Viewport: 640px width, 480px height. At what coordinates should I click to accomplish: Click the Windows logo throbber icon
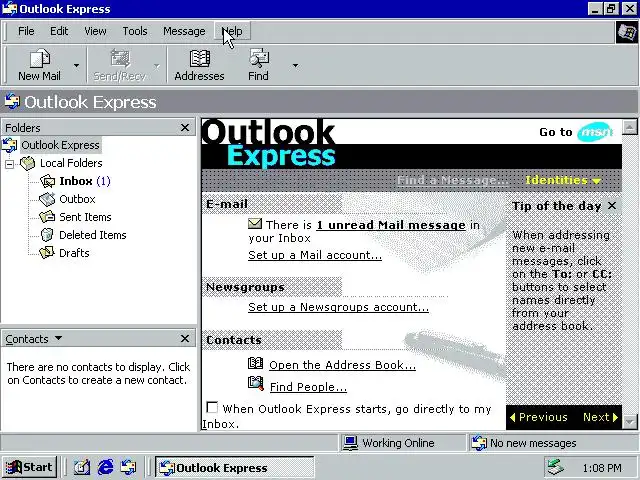point(627,32)
